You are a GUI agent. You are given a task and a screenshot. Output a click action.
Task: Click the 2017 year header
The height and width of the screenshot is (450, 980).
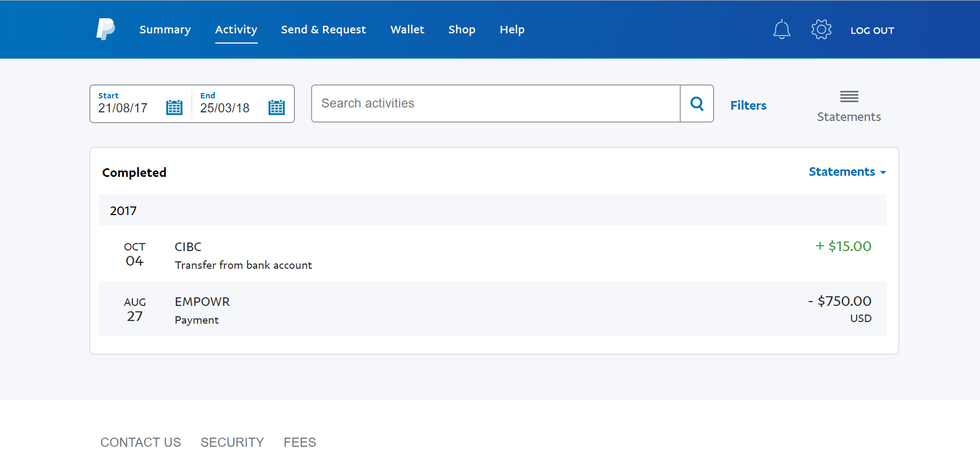coord(492,210)
